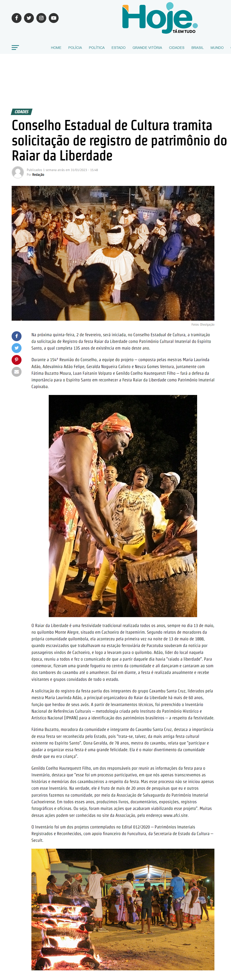
Task: Open the Facebook icon in header
Action: (16, 18)
